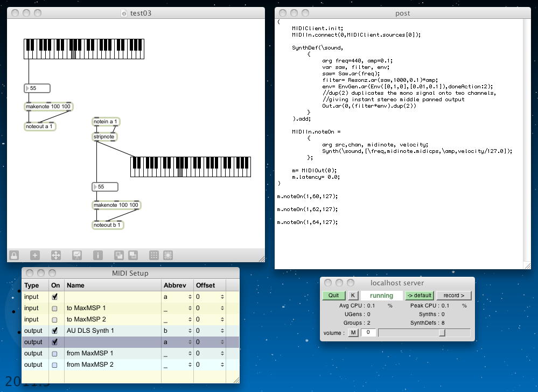Enable the 'to MaxMSP 2' input checkbox
This screenshot has height=392, width=538.
[54, 320]
